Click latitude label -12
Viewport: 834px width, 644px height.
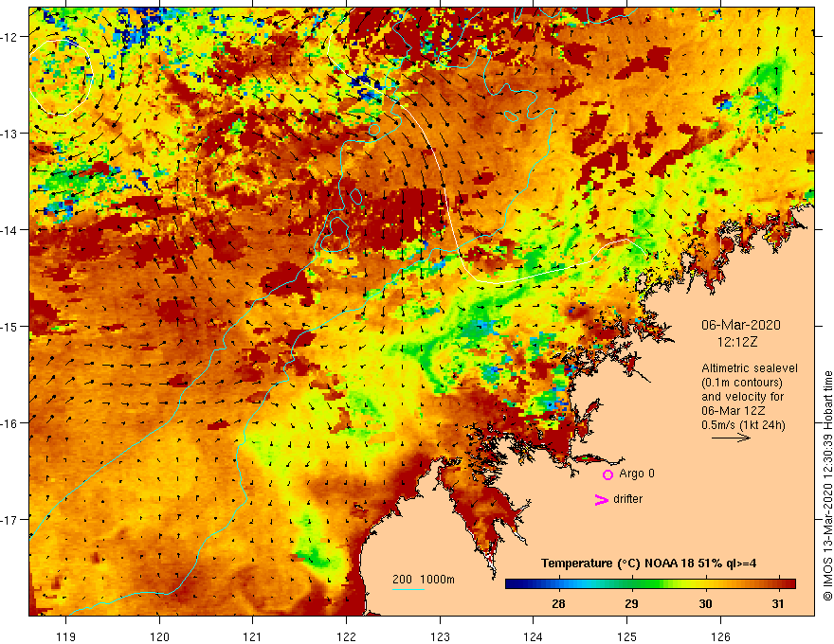9,37
